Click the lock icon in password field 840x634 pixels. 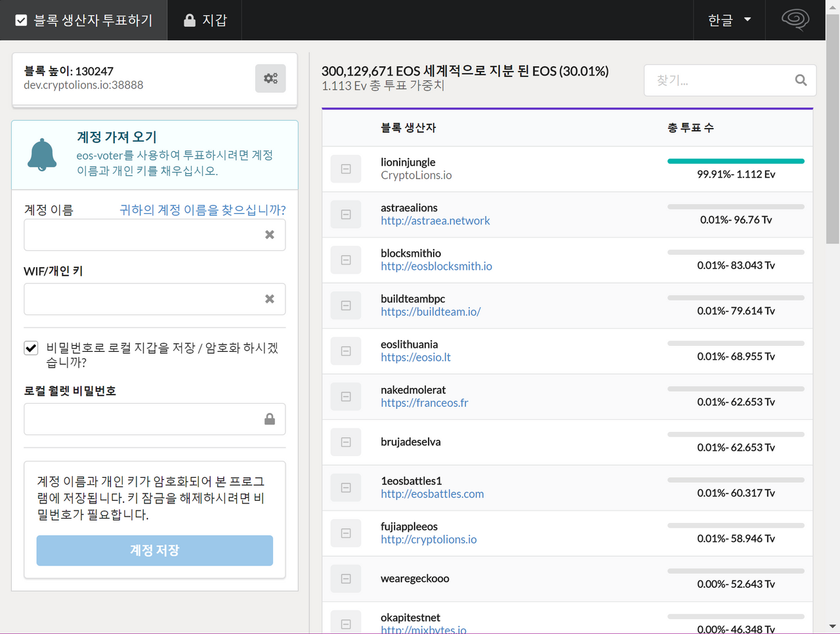269,419
